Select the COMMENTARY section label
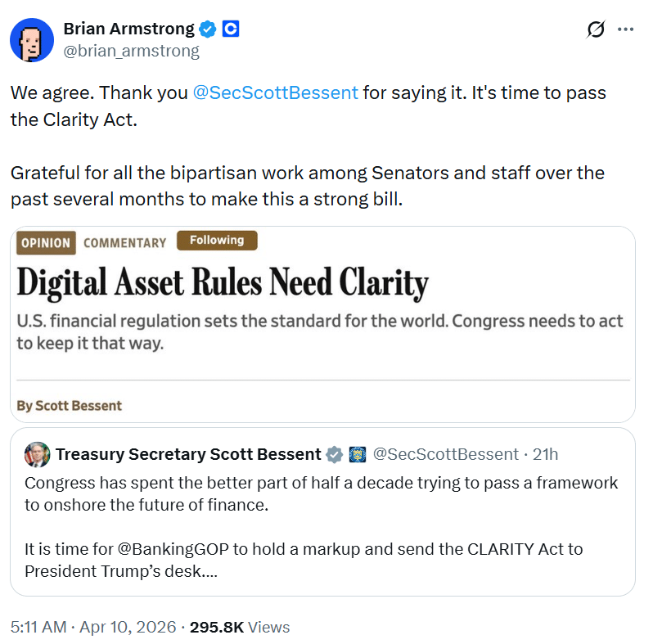Viewport: 653px width, 644px height. pyautogui.click(x=124, y=243)
